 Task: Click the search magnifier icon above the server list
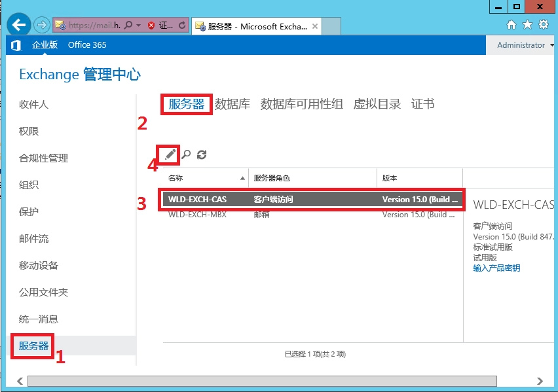[186, 154]
